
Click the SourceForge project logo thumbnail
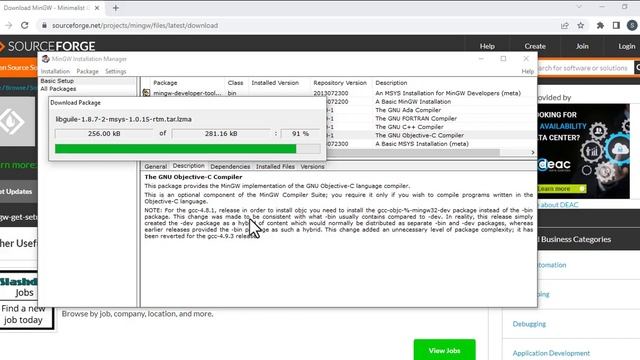[17, 121]
